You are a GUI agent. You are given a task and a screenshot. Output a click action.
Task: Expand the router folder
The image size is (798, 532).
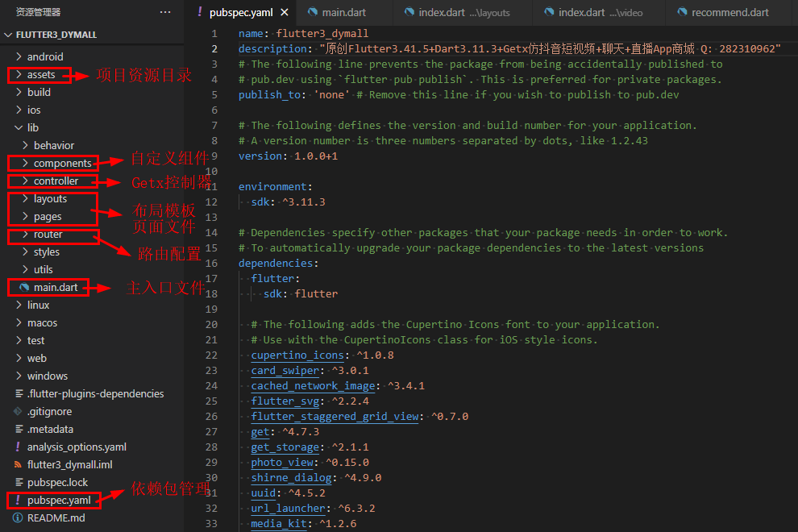pos(26,235)
